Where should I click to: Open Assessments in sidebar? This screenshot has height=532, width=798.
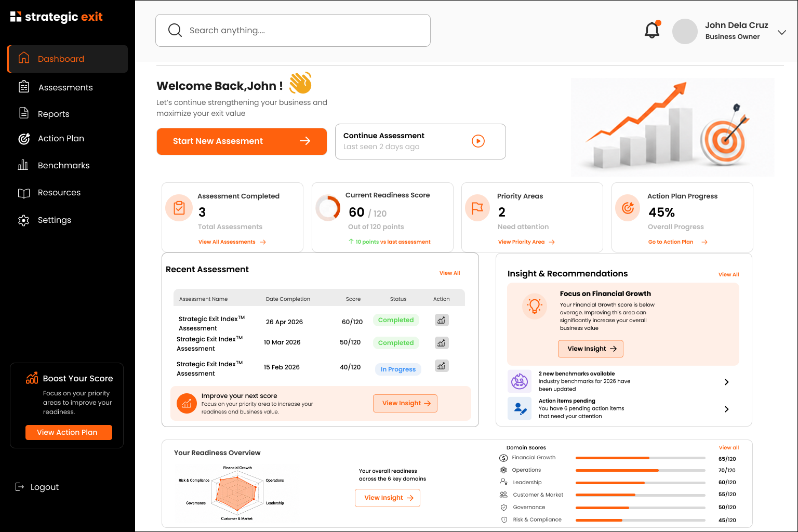point(65,87)
